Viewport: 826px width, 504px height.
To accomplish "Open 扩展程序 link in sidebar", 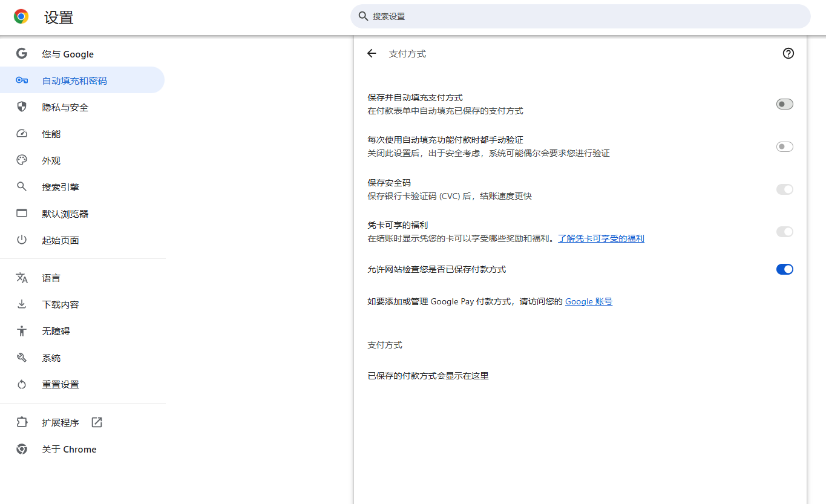I will pos(82,422).
